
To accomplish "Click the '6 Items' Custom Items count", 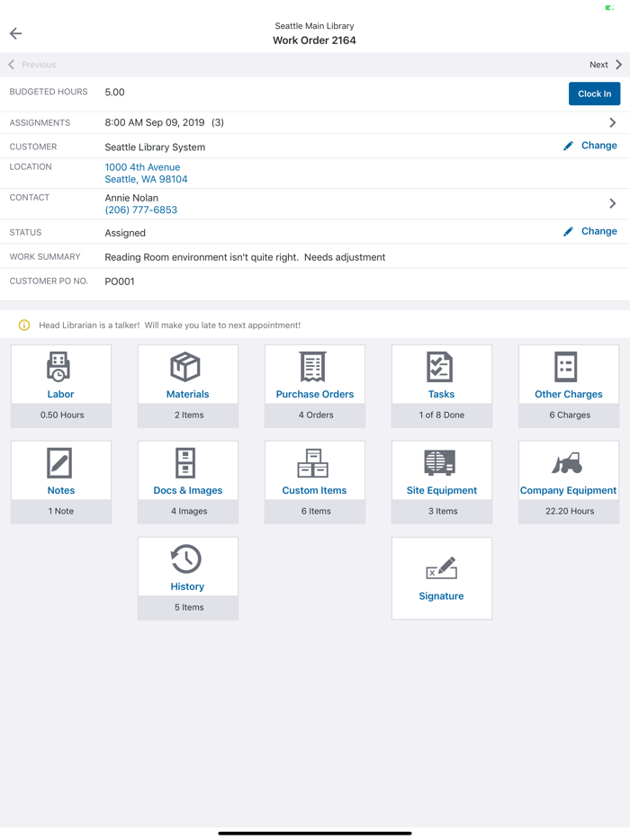I will point(316,512).
